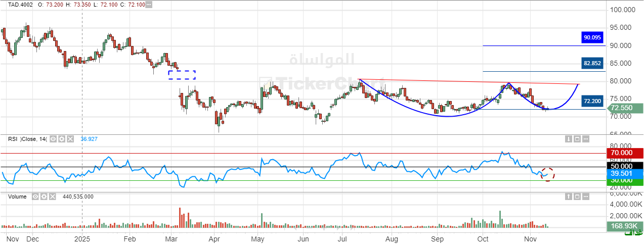Screen dimensions: 644x245
Task: Remove the RSI indicator with X icon
Action: pos(70,139)
